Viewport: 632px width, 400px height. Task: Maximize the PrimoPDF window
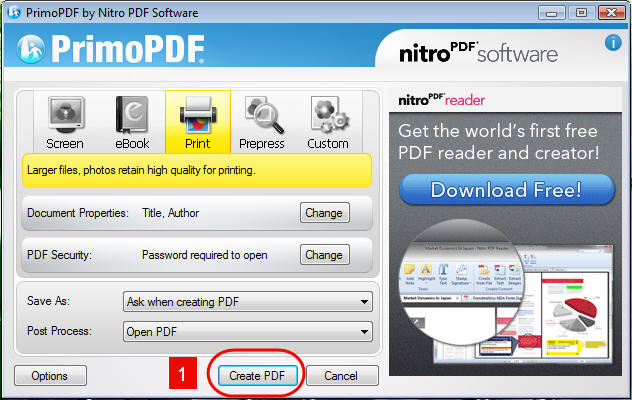581,12
